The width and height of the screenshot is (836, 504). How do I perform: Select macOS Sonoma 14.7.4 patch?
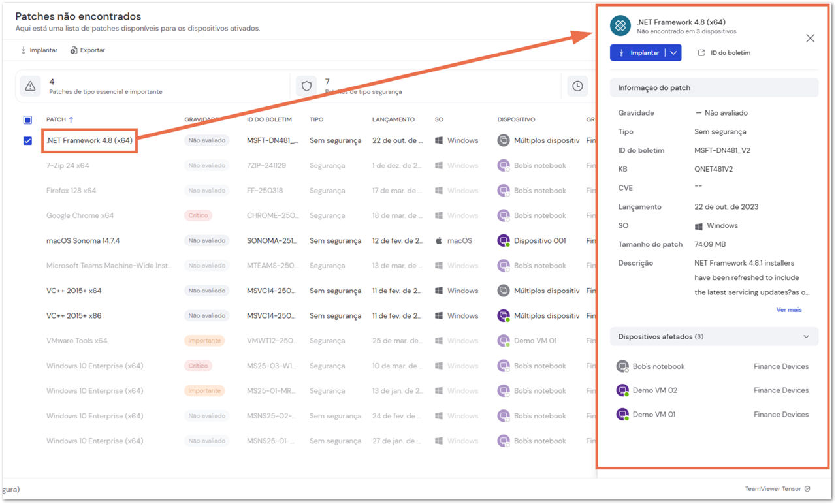83,240
